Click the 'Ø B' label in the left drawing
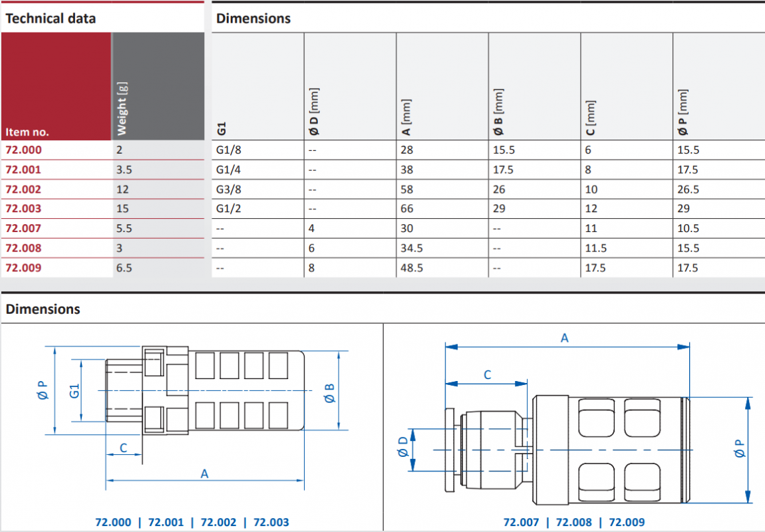The image size is (765, 532). pos(330,394)
